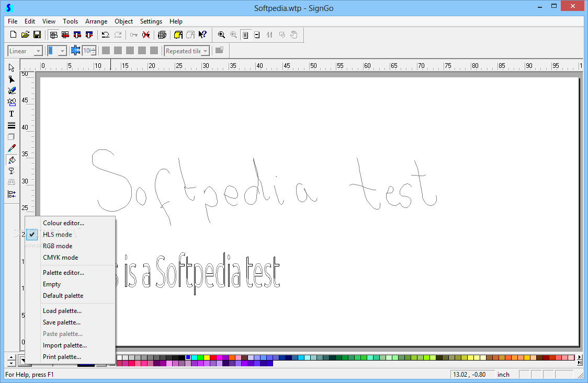Select the freehand pen drawing tool
This screenshot has width=588, height=383.
pos(12,90)
